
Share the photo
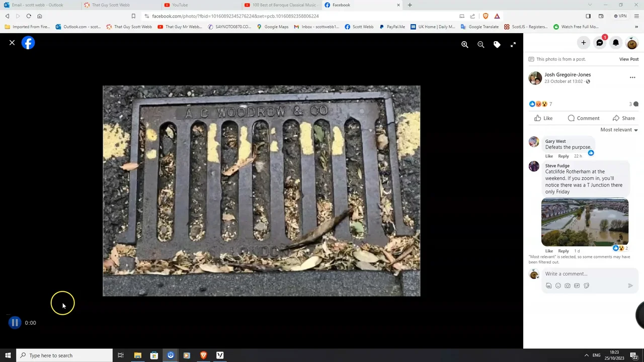point(624,118)
